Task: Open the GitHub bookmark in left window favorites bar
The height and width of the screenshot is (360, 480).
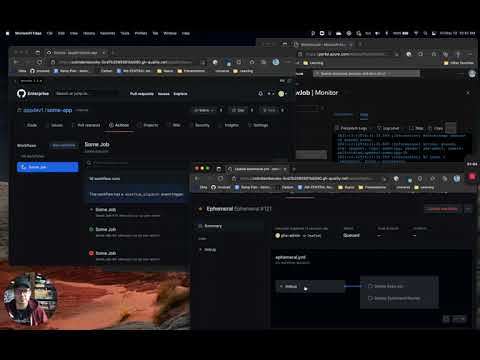Action: [40, 71]
